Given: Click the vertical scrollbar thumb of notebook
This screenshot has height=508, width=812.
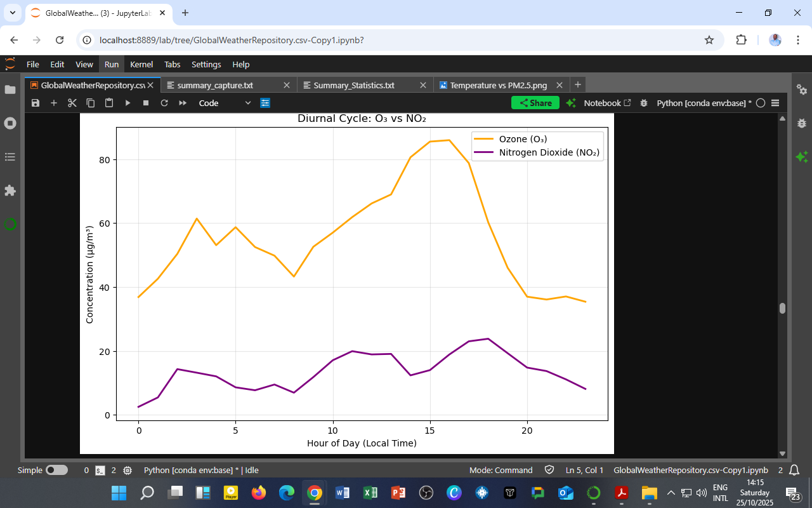Looking at the screenshot, I should pyautogui.click(x=782, y=309).
